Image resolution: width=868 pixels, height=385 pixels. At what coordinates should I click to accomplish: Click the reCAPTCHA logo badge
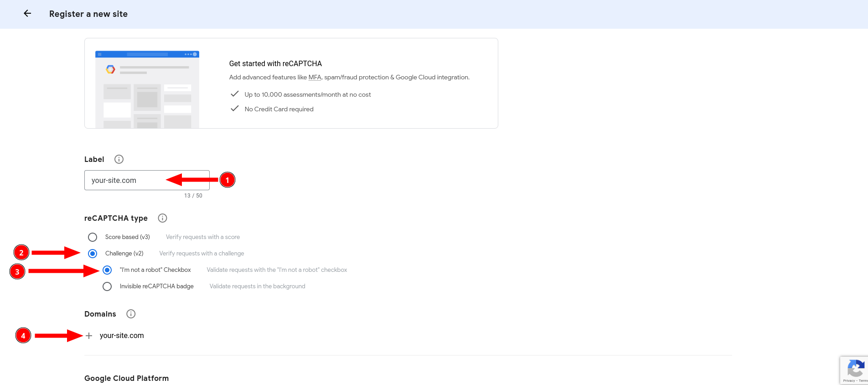point(855,368)
